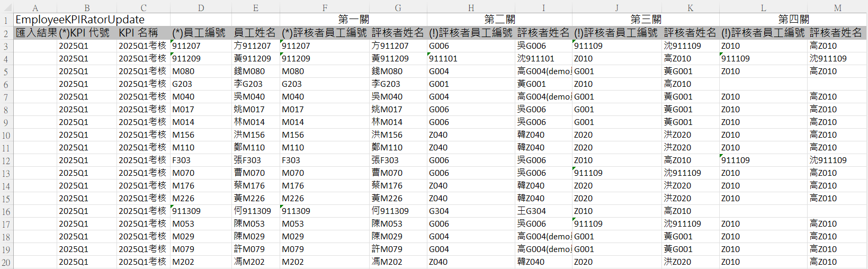Select the 第一關 merged header cell
Screen dimensions: 868x269
(x=353, y=20)
